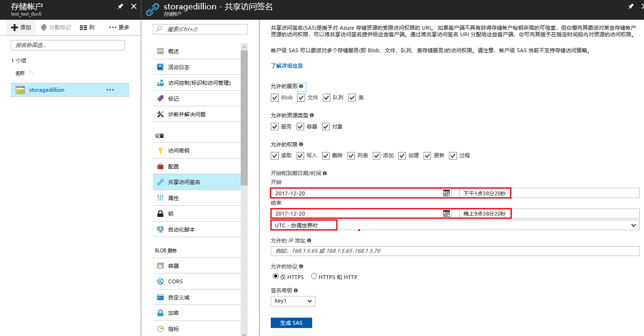Open the end date calendar picker icon
This screenshot has height=336, width=644.
447,214
